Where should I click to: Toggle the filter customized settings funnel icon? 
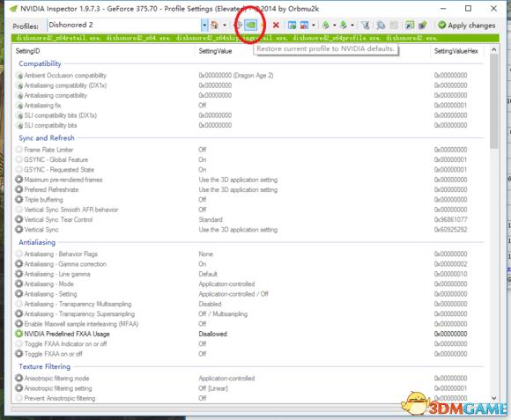(x=366, y=25)
